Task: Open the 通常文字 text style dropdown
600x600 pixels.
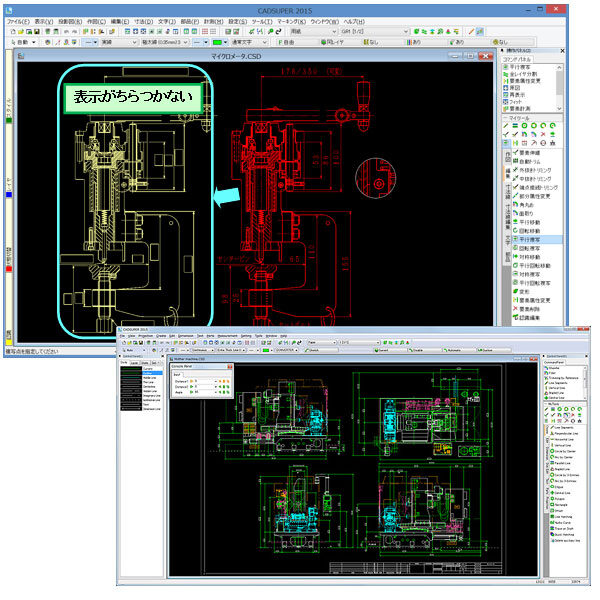Action: [250, 42]
